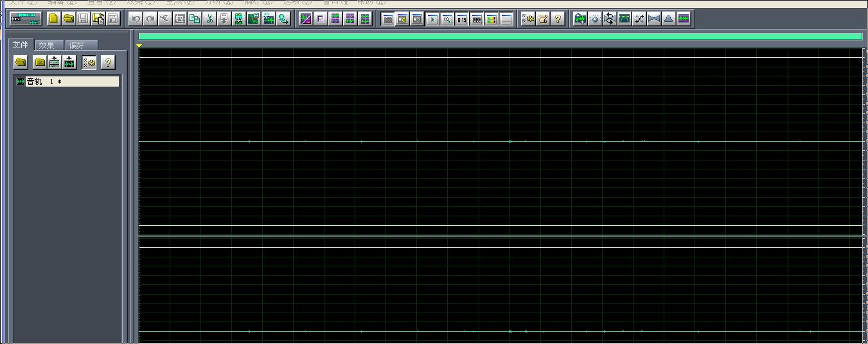Click the looping arrows effect icon

[x=610, y=19]
